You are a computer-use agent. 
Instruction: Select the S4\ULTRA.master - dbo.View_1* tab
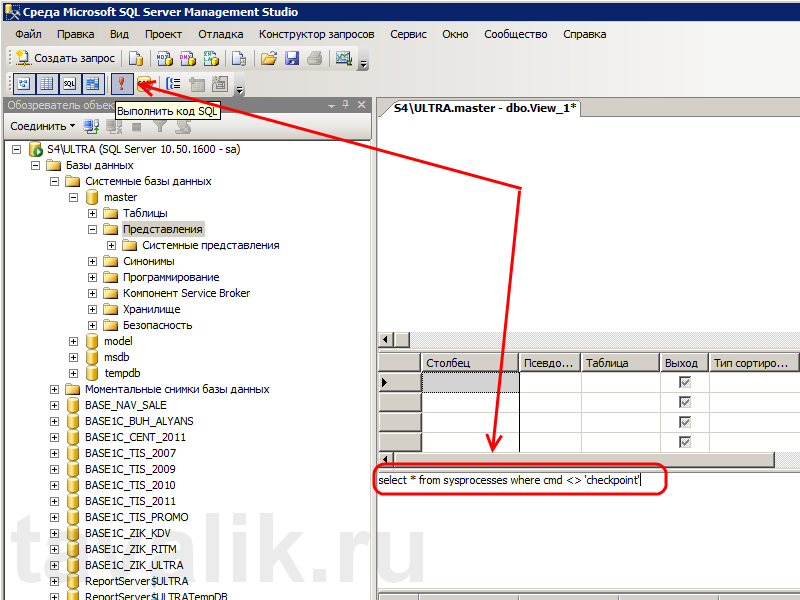[485, 108]
